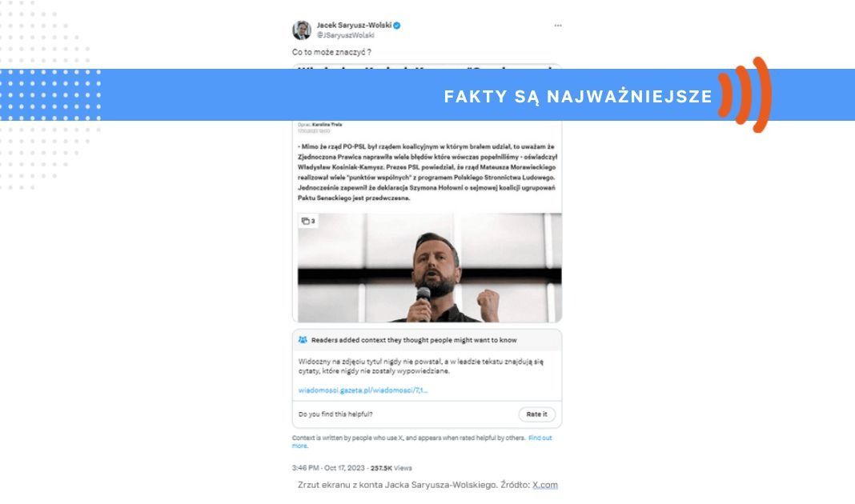Click the FAKTY SĄ NAJWAŻNIEJSZE banner text
Screen dimensions: 855x504
pyautogui.click(x=578, y=97)
